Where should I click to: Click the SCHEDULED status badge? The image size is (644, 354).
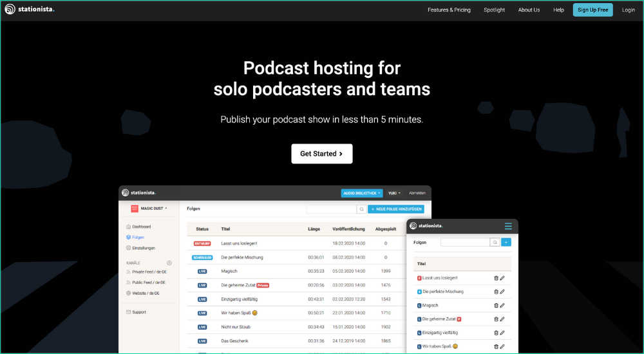[x=202, y=257]
